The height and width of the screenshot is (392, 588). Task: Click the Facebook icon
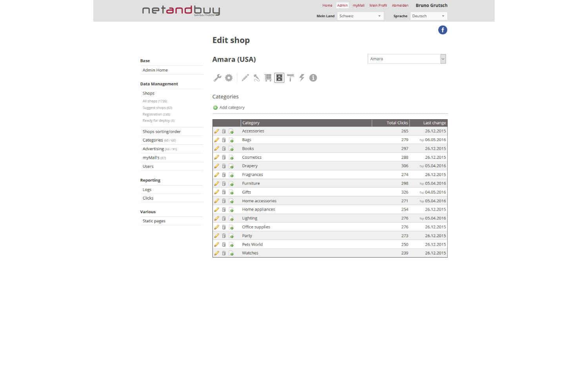443,30
